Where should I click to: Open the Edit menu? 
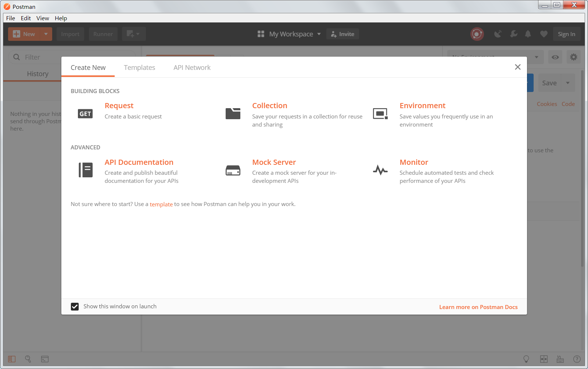(x=26, y=18)
